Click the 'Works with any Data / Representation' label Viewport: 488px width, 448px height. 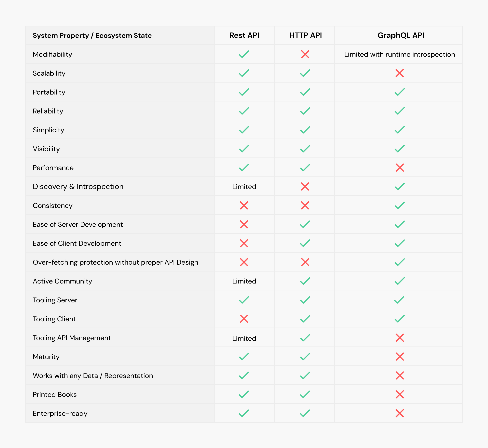(x=93, y=376)
